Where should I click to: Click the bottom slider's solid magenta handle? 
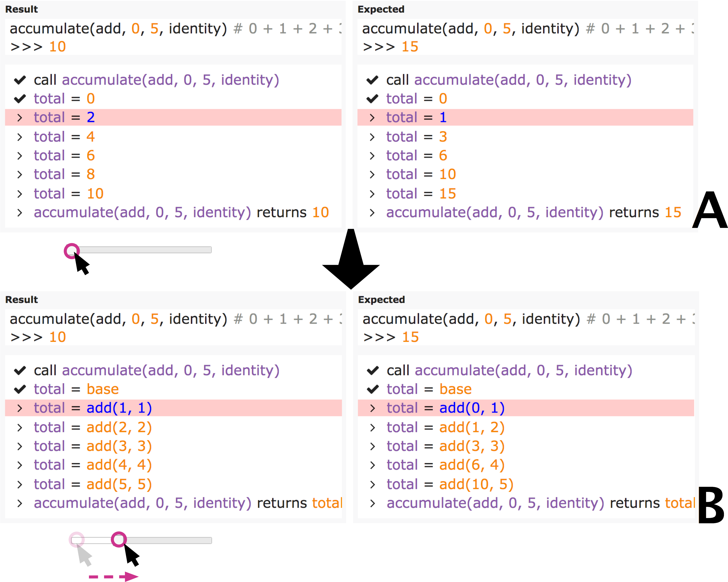tap(119, 539)
